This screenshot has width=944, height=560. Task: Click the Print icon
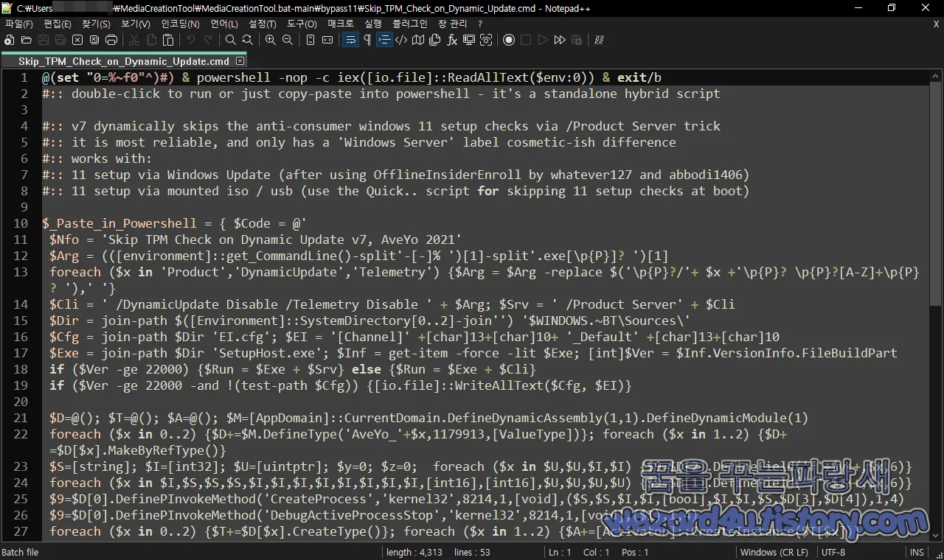click(111, 40)
